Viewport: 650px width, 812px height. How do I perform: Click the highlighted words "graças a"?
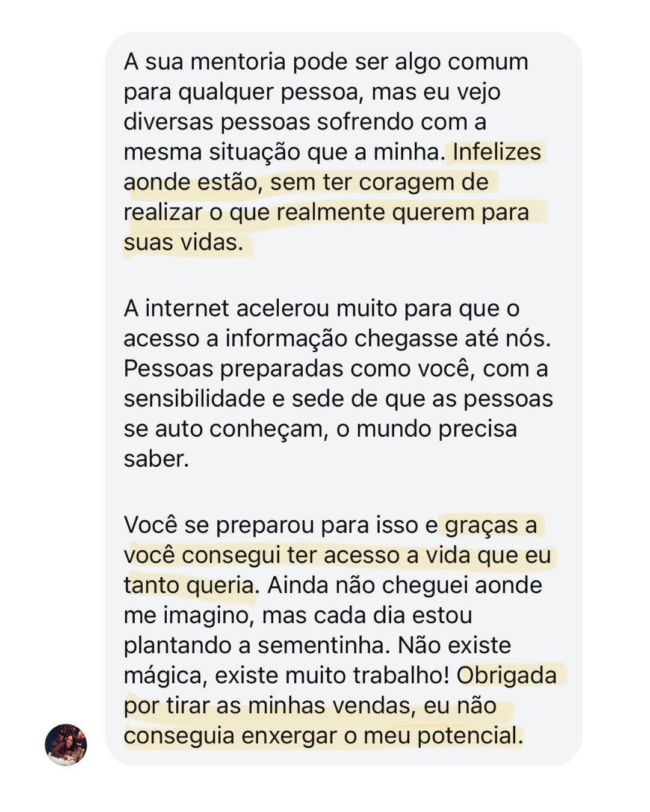tap(491, 525)
